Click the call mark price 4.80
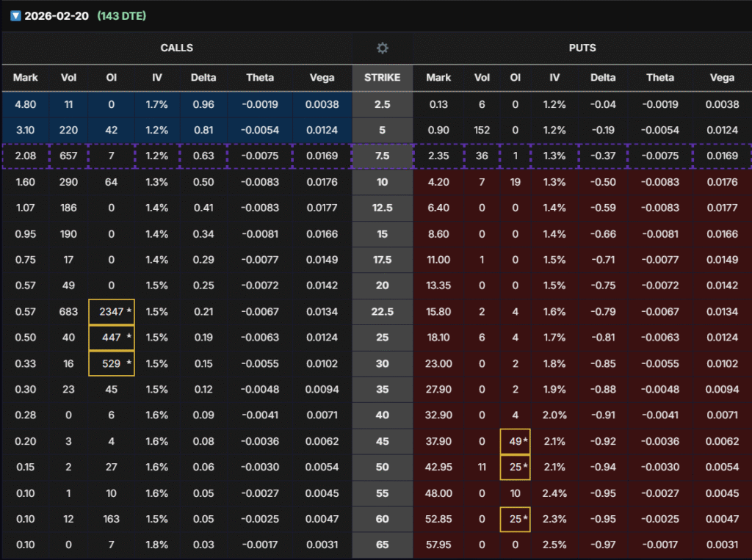Viewport: 752px width, 560px height. pyautogui.click(x=26, y=104)
